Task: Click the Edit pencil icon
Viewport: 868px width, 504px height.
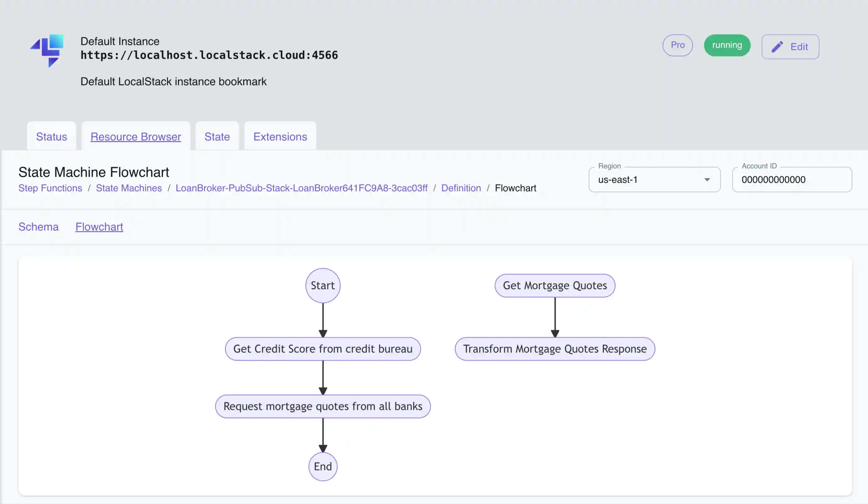Action: coord(778,46)
